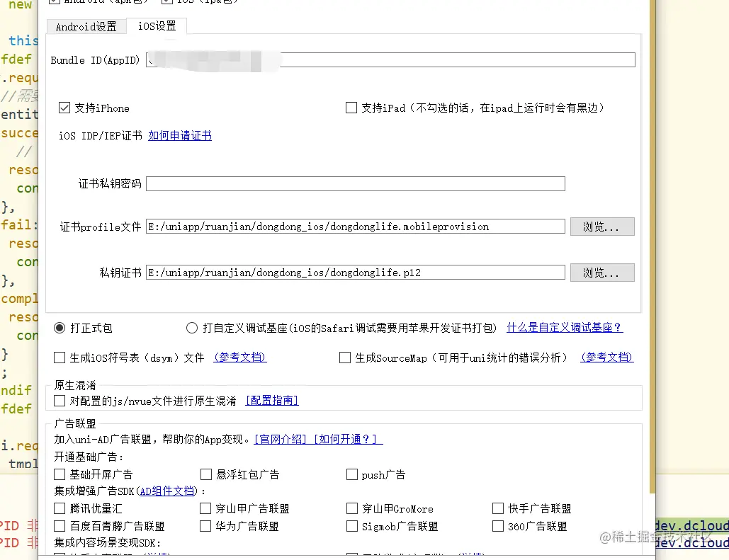The width and height of the screenshot is (729, 560).
Task: Open 参考文档 link for the dsym file
Action: tap(240, 358)
